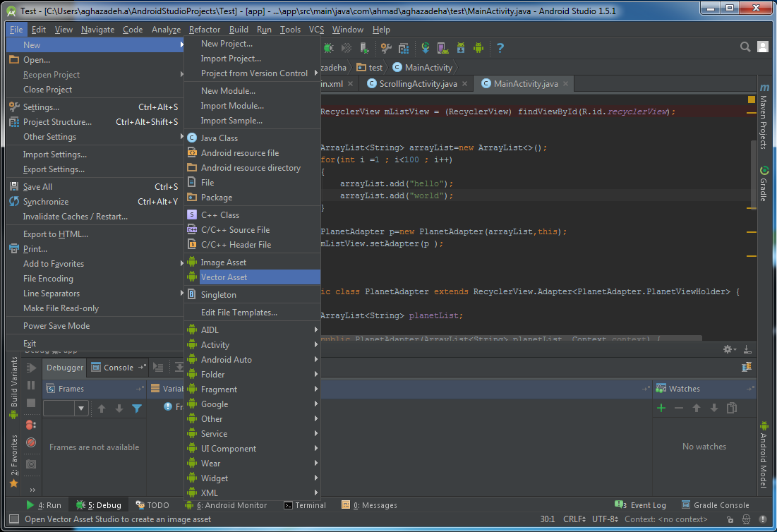The image size is (777, 532).
Task: Select Vector Asset from New menu
Action: (224, 277)
